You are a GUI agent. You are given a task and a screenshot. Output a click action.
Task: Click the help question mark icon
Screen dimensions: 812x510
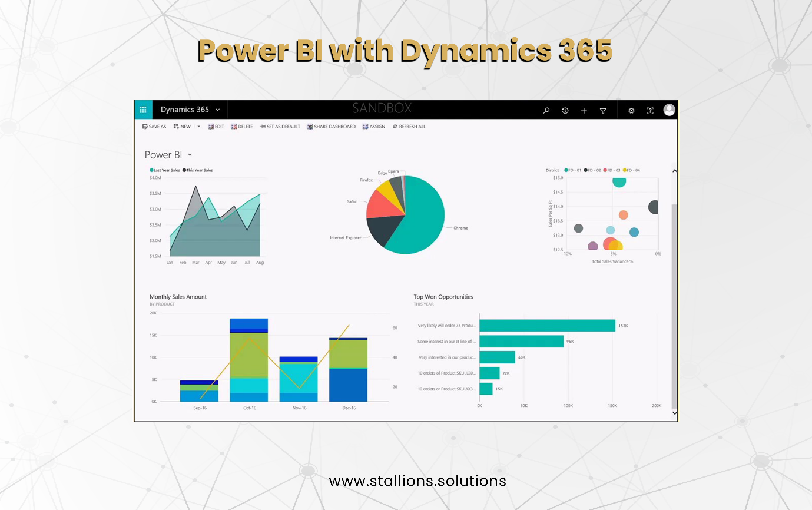click(650, 110)
